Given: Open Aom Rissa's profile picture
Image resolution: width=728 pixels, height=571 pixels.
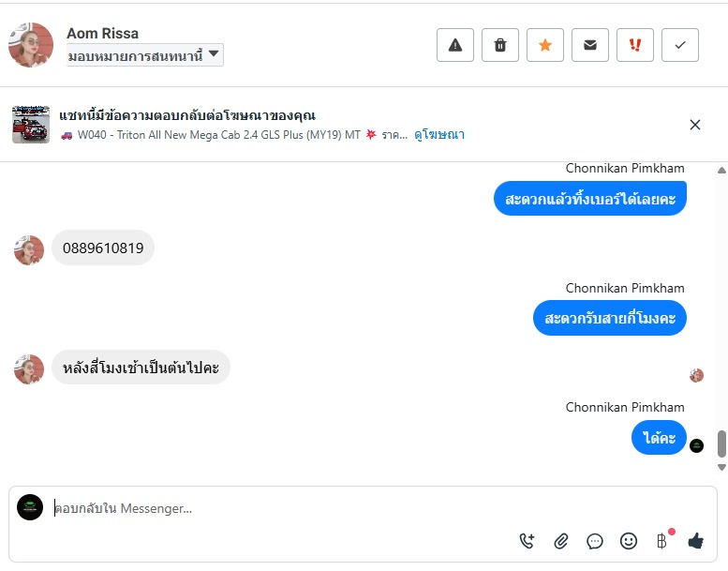Looking at the screenshot, I should [x=31, y=45].
